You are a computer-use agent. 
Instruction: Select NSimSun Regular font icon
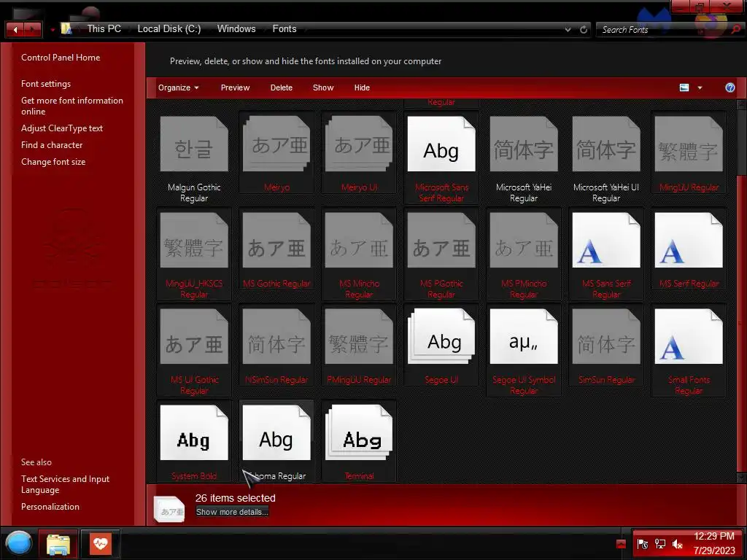pyautogui.click(x=276, y=337)
